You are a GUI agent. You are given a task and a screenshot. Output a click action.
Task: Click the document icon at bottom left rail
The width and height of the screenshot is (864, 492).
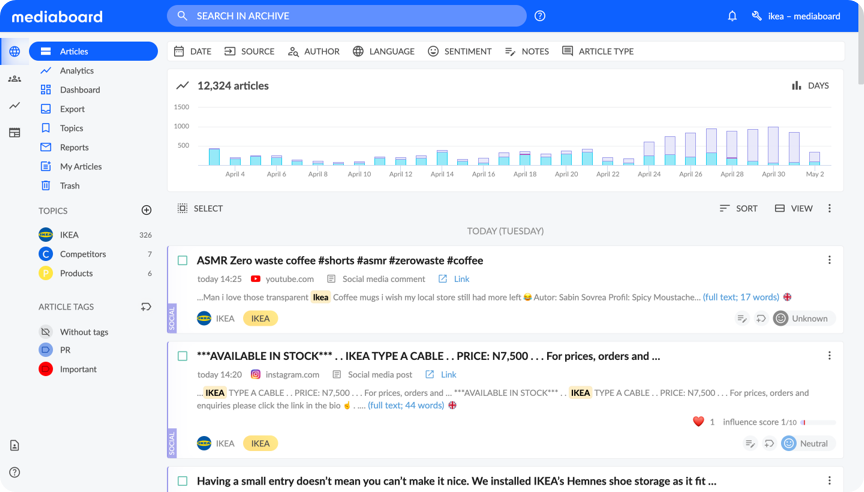14,445
